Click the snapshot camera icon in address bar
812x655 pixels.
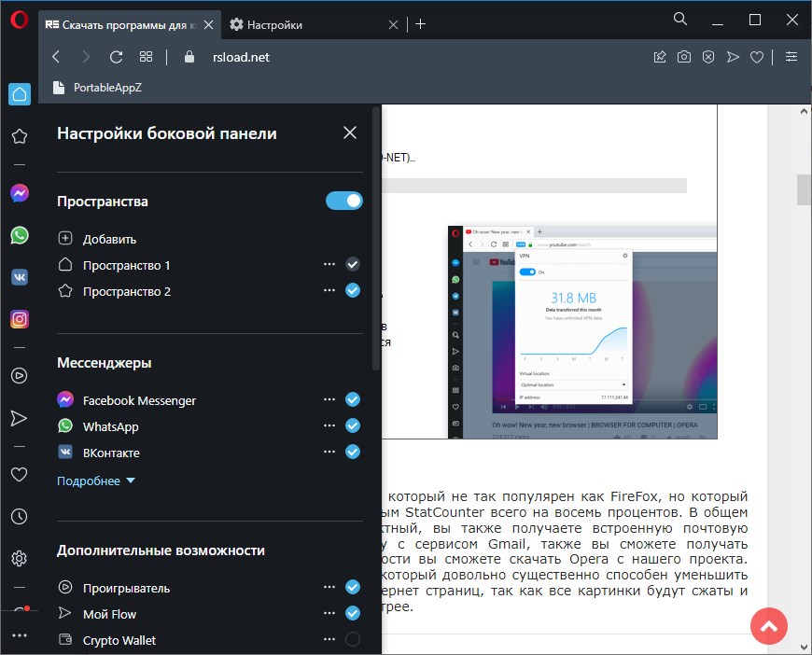tap(684, 57)
